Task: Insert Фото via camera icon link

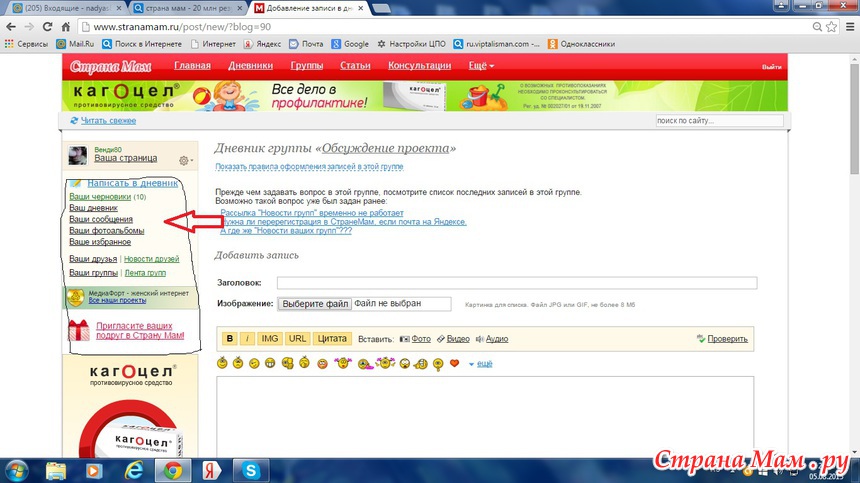Action: pos(415,339)
